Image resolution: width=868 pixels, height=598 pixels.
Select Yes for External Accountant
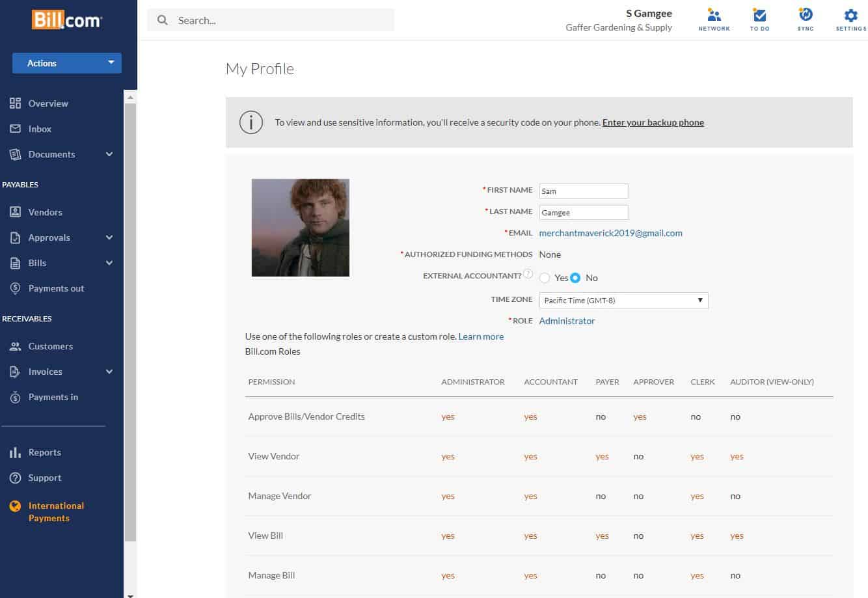coord(545,278)
